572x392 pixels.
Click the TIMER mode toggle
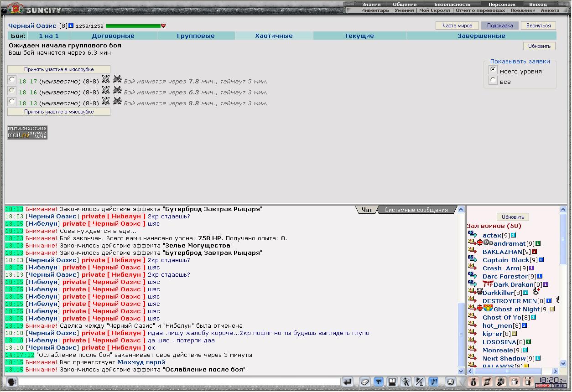coord(559,386)
